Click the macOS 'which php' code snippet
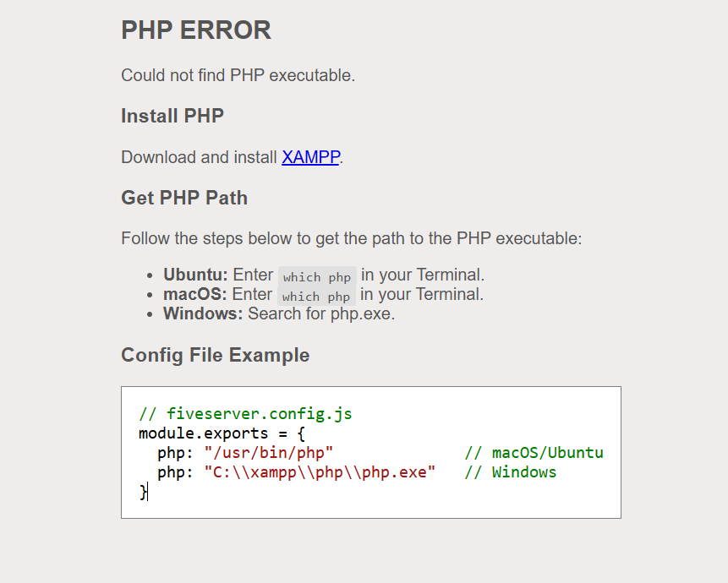 pyautogui.click(x=316, y=296)
